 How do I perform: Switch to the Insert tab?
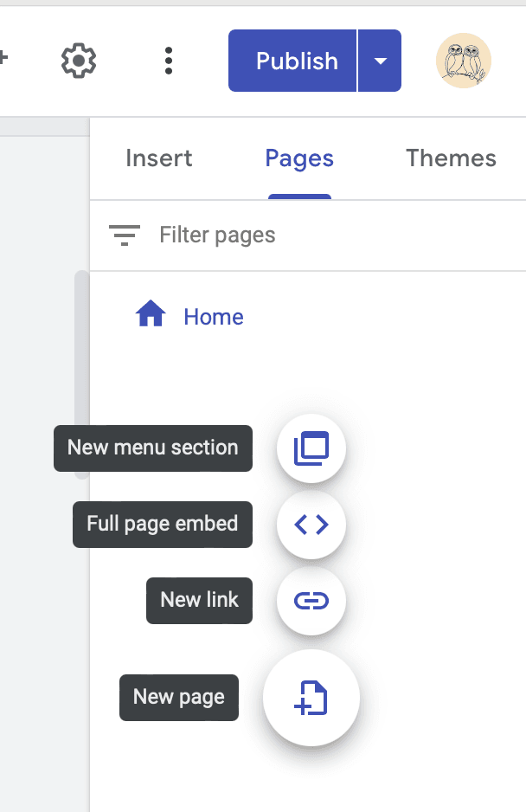point(159,158)
